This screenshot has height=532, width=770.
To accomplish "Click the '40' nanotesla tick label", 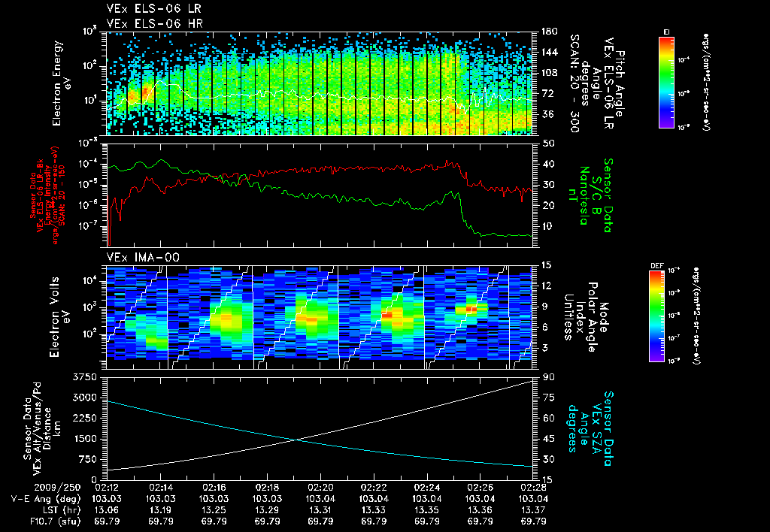I will click(x=547, y=164).
